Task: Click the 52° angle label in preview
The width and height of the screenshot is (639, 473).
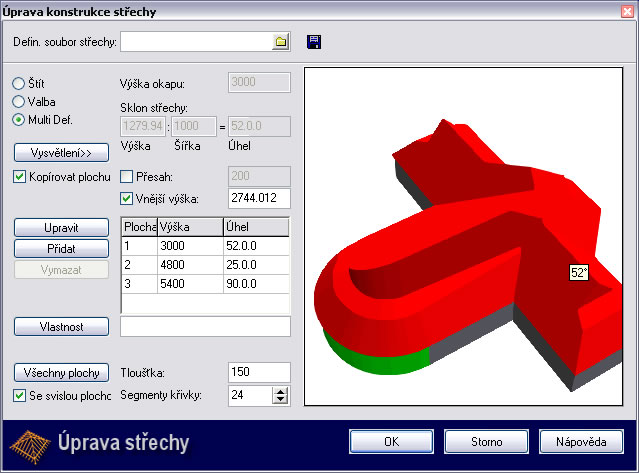Action: tap(579, 272)
